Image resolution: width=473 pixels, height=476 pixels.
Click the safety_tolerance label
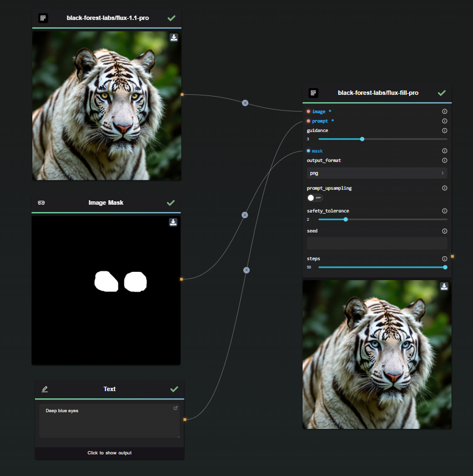pos(328,211)
